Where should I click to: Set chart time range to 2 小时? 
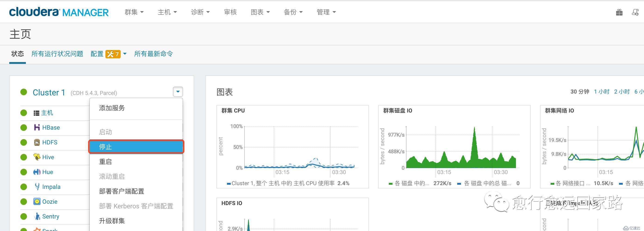622,92
